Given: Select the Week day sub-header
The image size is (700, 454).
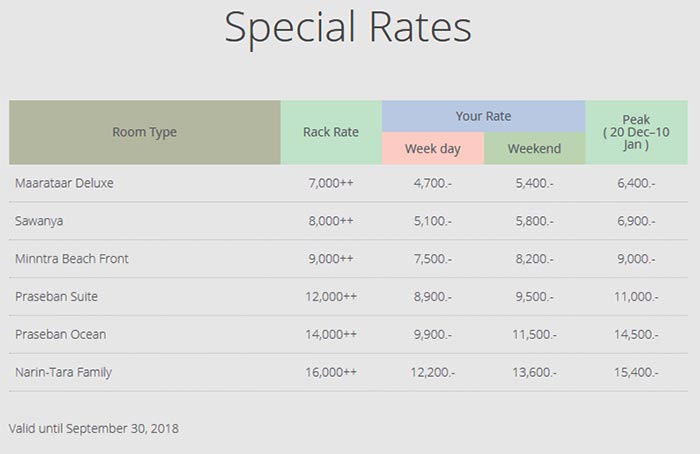Looking at the screenshot, I should click(x=432, y=149).
